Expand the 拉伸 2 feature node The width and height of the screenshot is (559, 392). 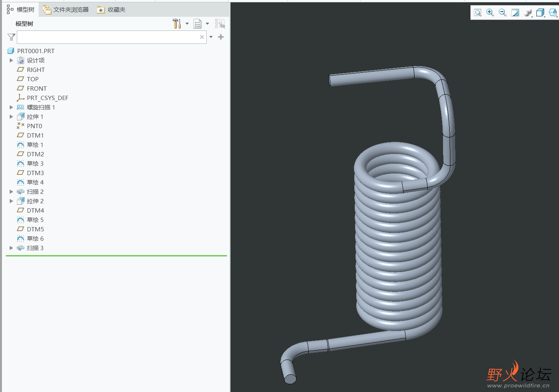click(x=11, y=201)
